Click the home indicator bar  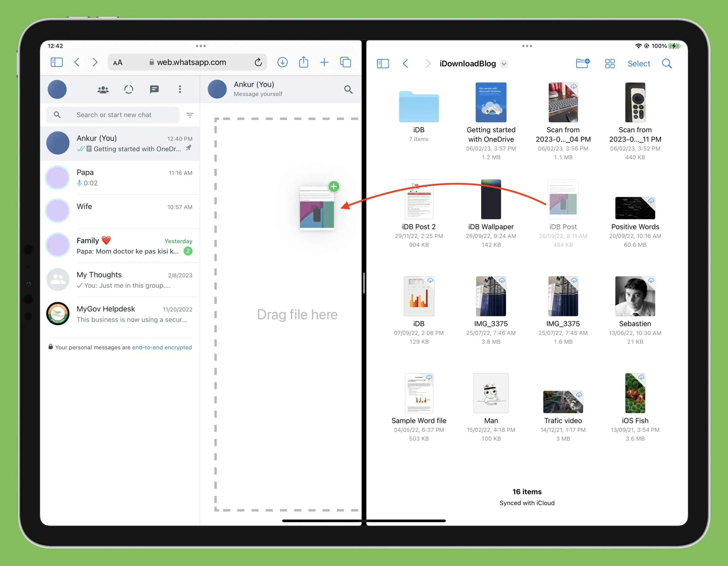click(364, 521)
